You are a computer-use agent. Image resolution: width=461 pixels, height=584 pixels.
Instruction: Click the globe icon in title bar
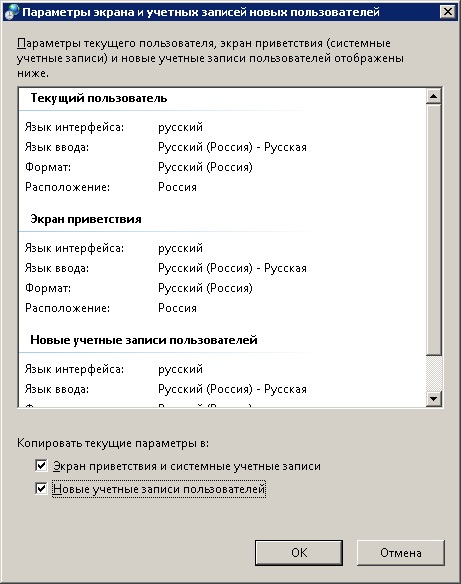(x=11, y=12)
